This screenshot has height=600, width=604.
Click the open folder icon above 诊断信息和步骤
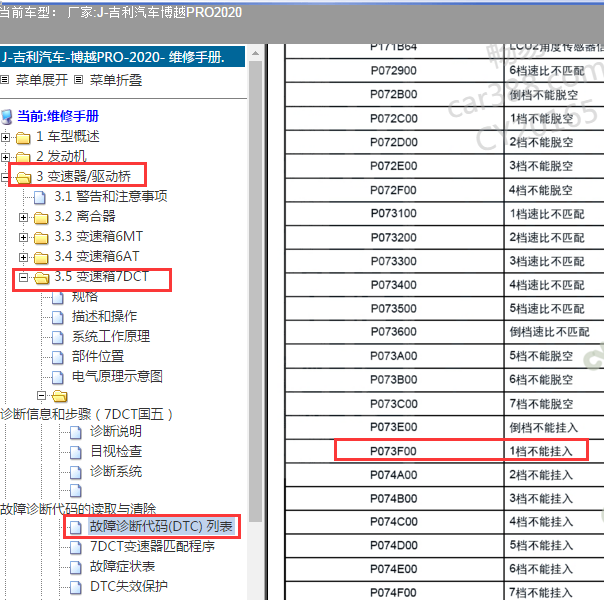pyautogui.click(x=60, y=396)
